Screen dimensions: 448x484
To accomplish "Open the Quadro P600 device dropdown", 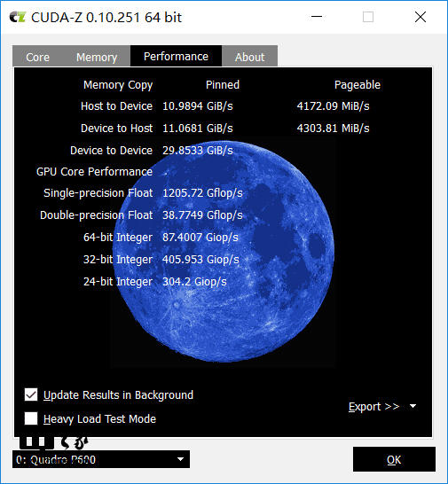I will [x=101, y=459].
